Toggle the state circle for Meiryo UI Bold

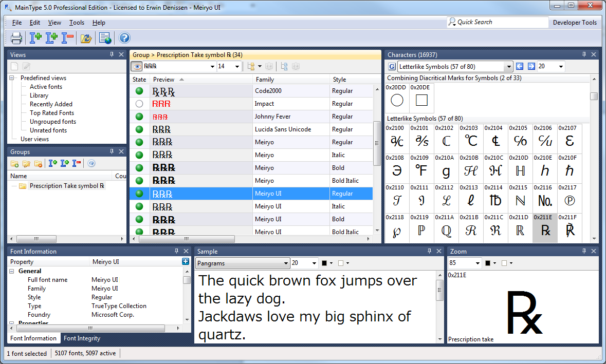tap(139, 219)
